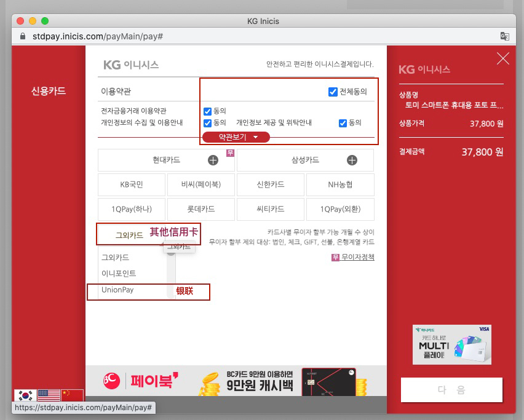Click the 개인정보의 수집 및 이용안내 label

141,122
